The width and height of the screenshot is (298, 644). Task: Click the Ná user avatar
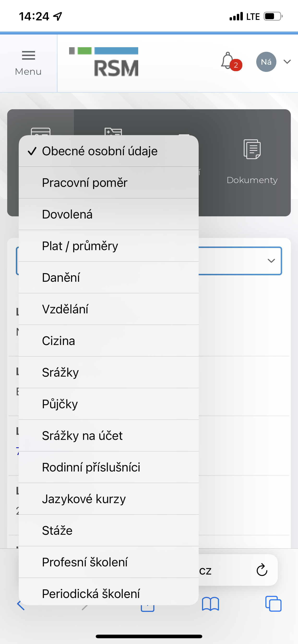coord(266,62)
